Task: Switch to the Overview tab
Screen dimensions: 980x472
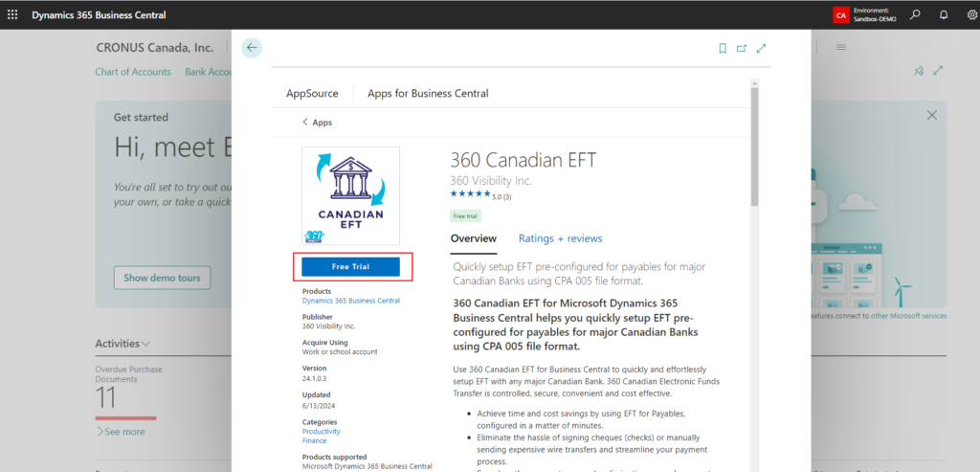Action: [x=474, y=238]
